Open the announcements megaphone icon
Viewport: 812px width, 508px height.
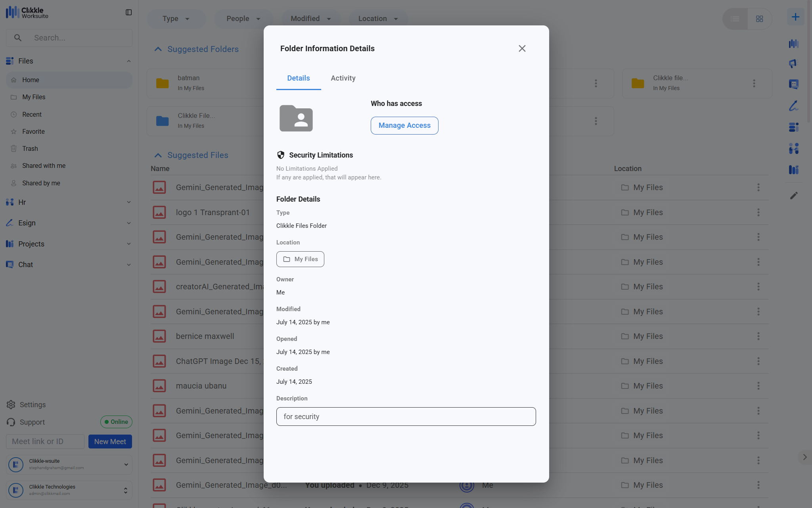coord(793,63)
